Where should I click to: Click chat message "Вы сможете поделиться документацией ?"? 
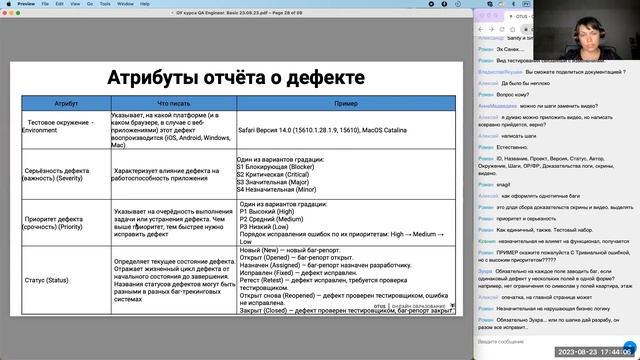[576, 72]
